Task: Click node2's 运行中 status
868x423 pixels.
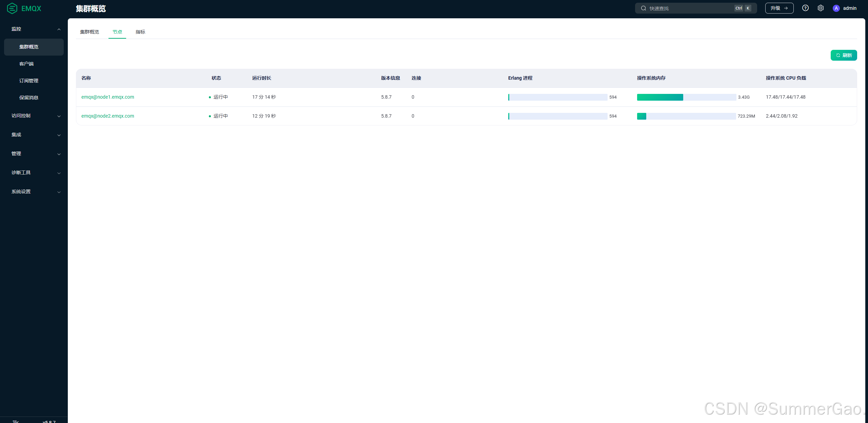Action: (219, 116)
